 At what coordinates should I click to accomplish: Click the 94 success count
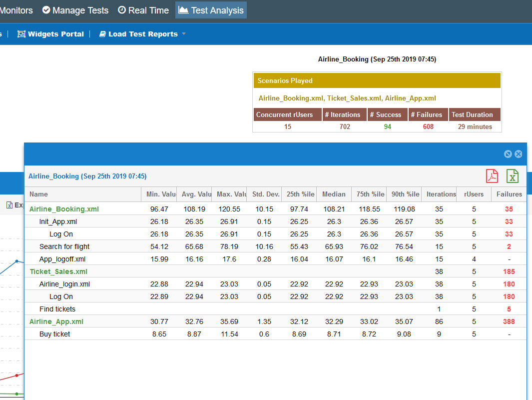(x=388, y=126)
